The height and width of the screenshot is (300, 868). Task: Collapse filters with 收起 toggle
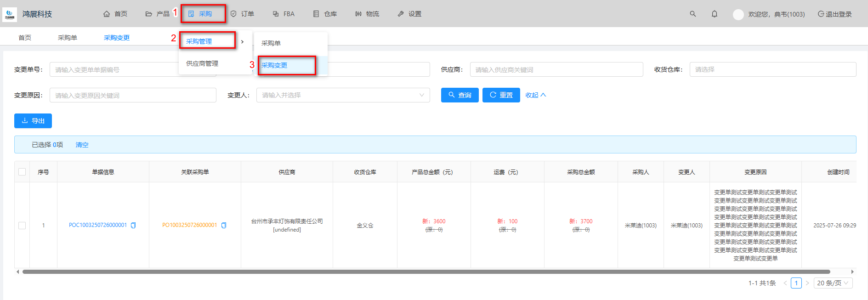coord(535,95)
